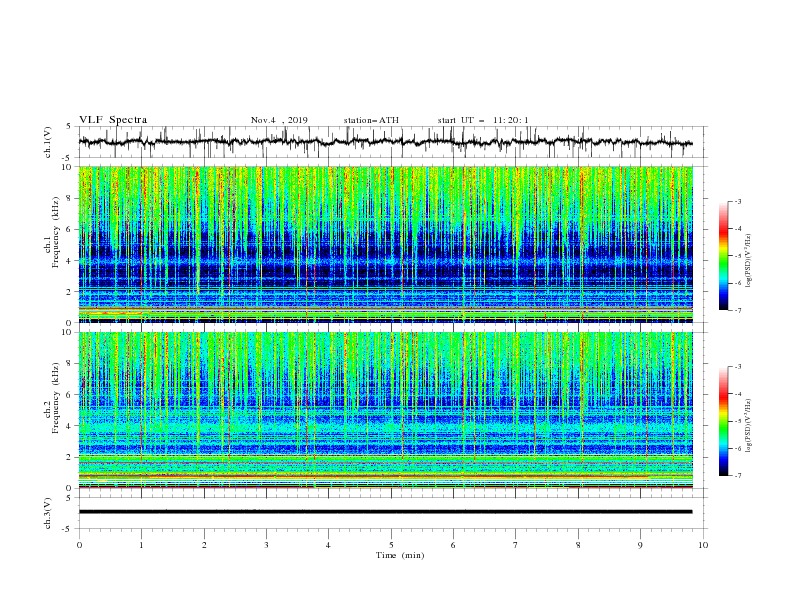The height and width of the screenshot is (612, 792).
Task: Click the 'station=ATH' label
Action: tap(371, 120)
